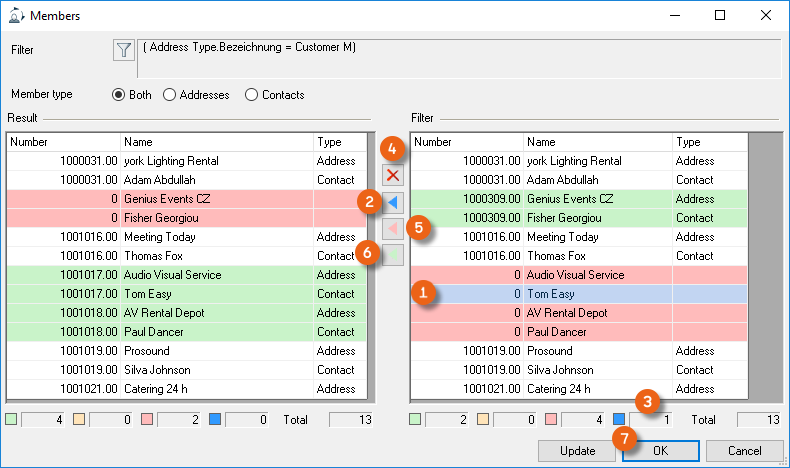Screen dimensions: 790x468
Task: Sort Filter list by Type column header
Action: (710, 142)
